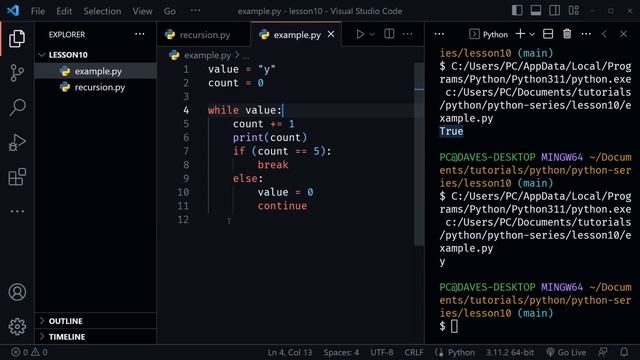640x360 pixels.
Task: Hide the terminal panel
Action: pyautogui.click(x=623, y=34)
